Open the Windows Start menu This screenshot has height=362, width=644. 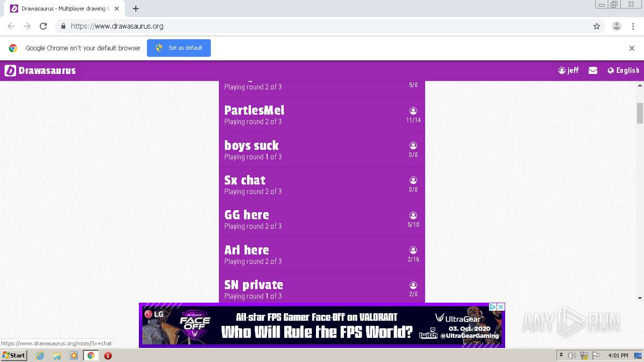click(x=14, y=355)
